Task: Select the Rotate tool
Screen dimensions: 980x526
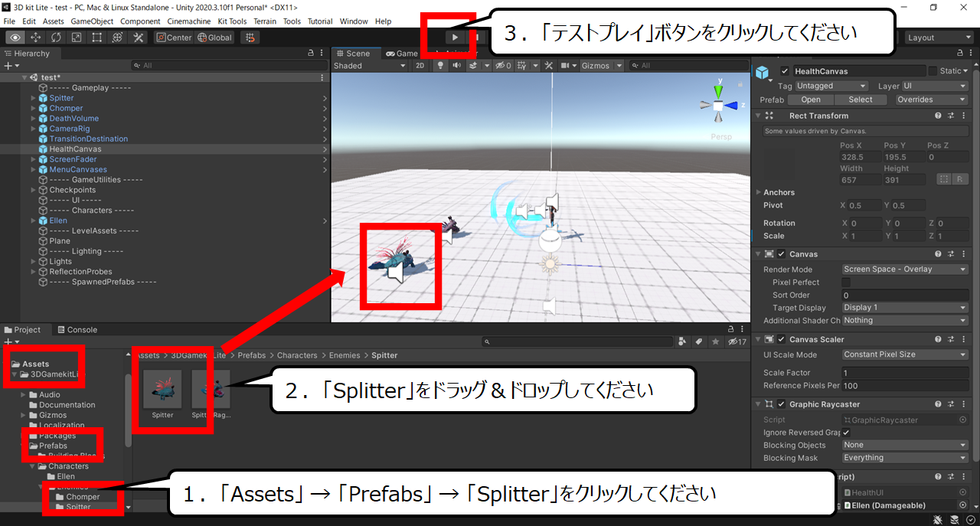Action: (56, 38)
